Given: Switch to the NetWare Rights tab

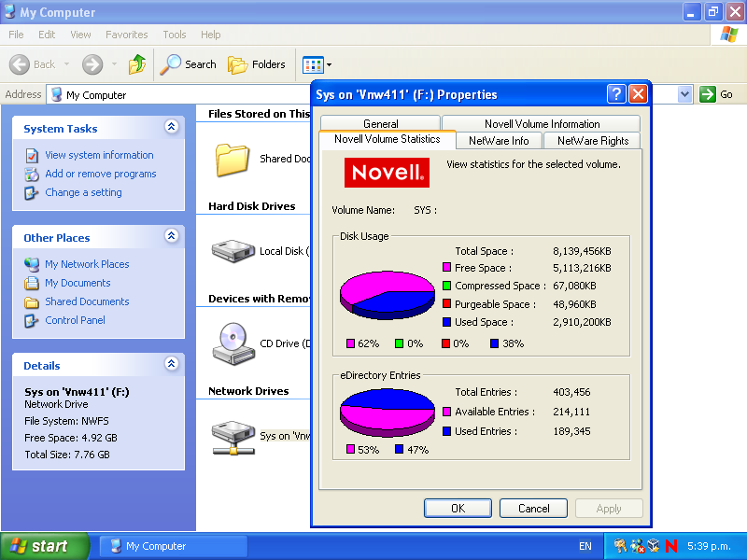Looking at the screenshot, I should coord(593,141).
